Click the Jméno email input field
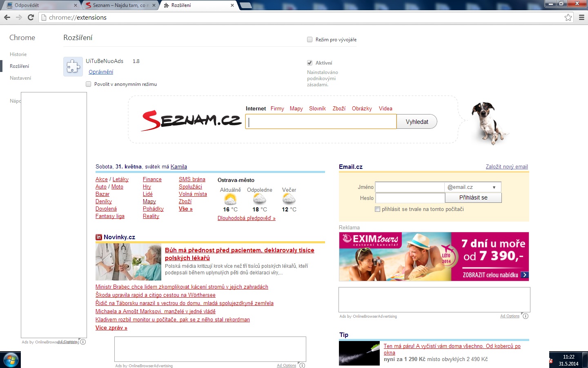The width and height of the screenshot is (588, 368). point(410,187)
